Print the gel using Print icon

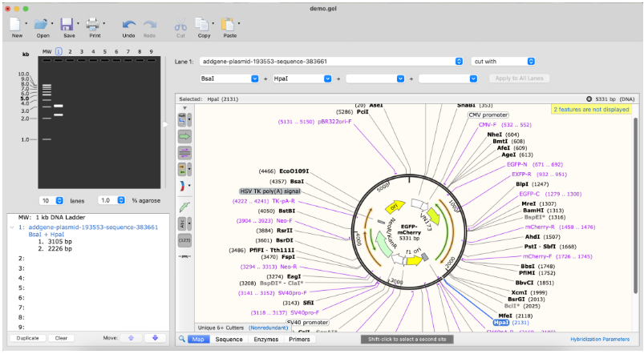(92, 24)
